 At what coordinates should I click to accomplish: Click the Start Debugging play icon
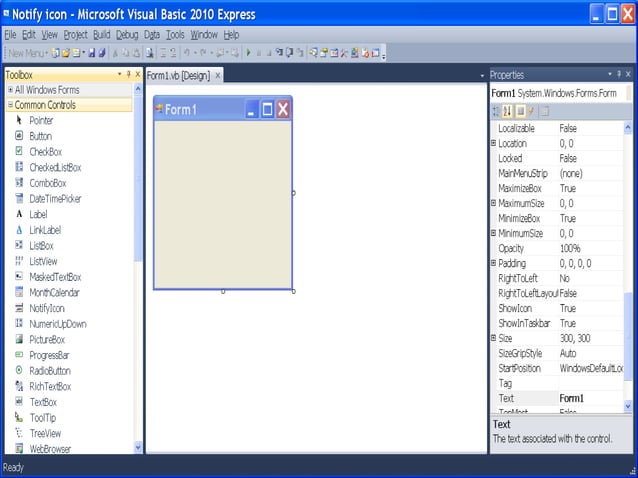[x=249, y=52]
